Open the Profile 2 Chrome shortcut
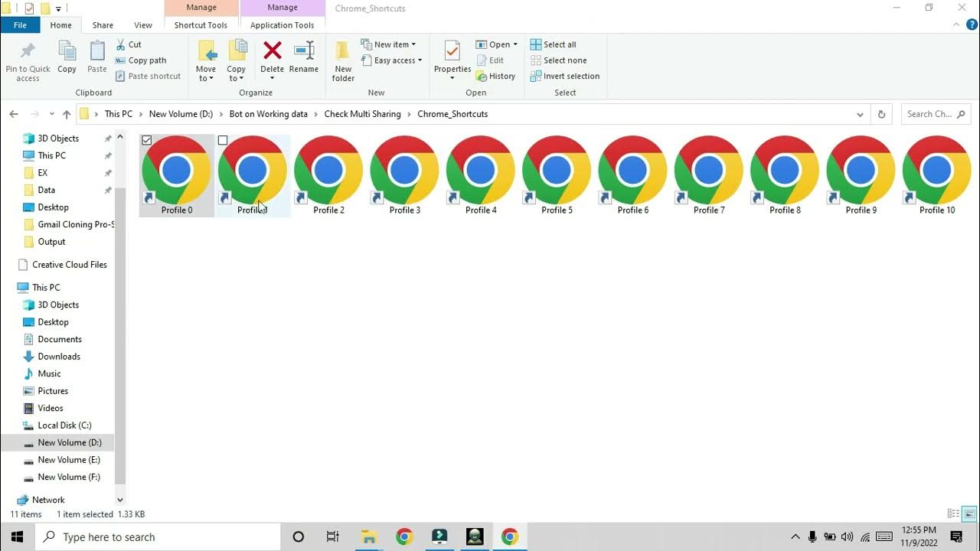Viewport: 980px width, 551px height. point(328,175)
